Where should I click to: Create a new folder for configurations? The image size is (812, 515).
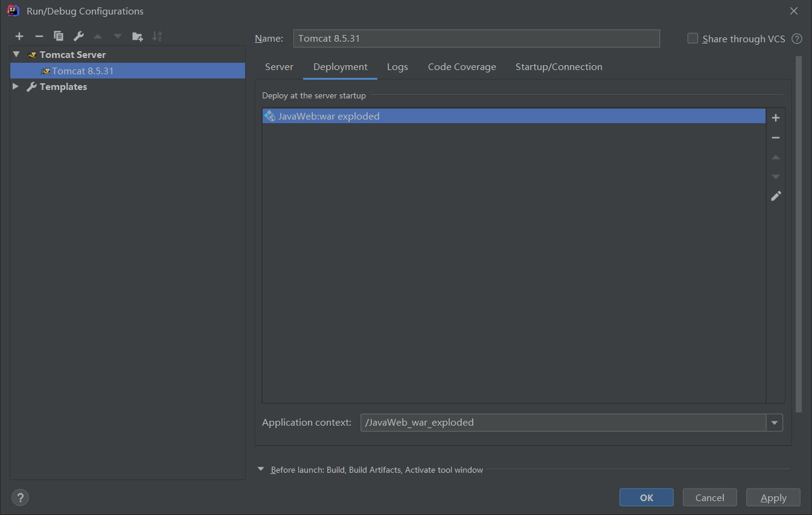coord(138,36)
